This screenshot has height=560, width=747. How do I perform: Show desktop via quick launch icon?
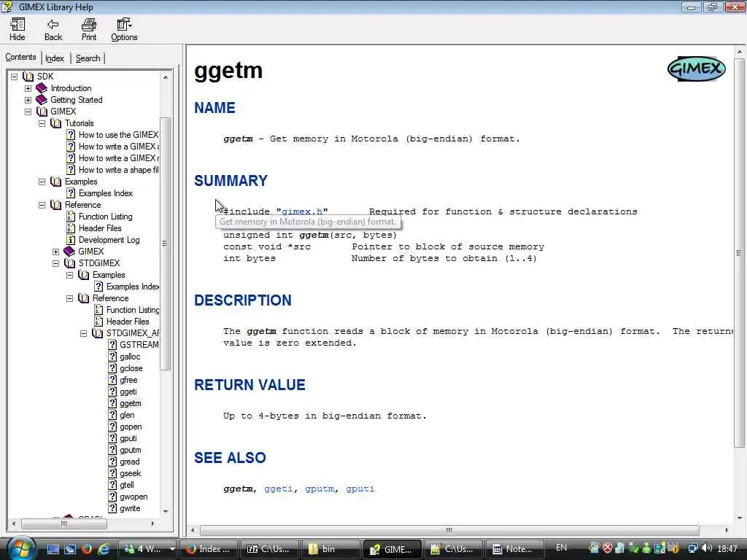click(53, 549)
